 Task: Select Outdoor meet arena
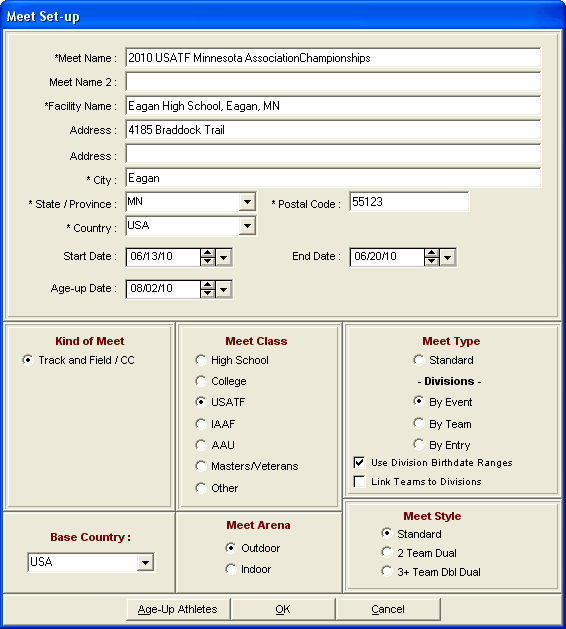231,548
